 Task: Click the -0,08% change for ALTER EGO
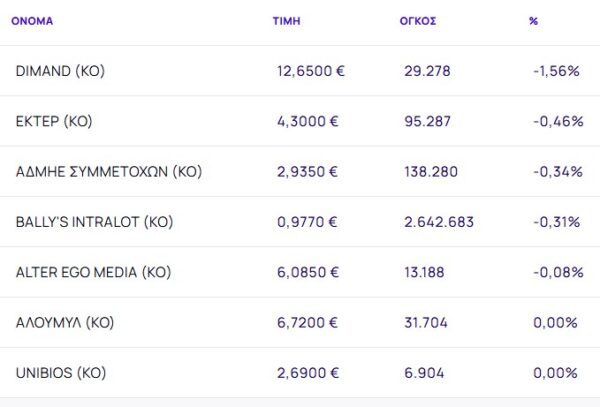558,272
